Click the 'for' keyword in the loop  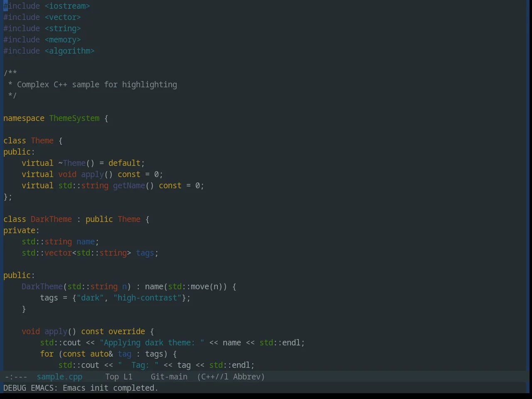pos(47,354)
